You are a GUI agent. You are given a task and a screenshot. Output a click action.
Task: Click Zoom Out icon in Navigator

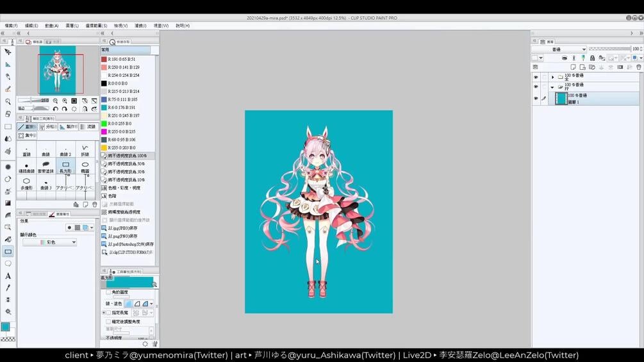(x=56, y=101)
